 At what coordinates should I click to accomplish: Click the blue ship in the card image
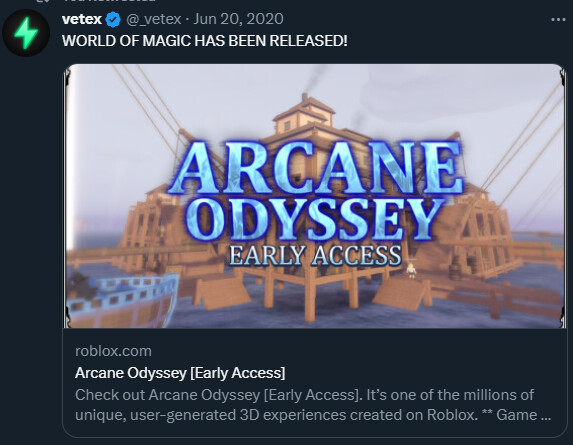121,300
